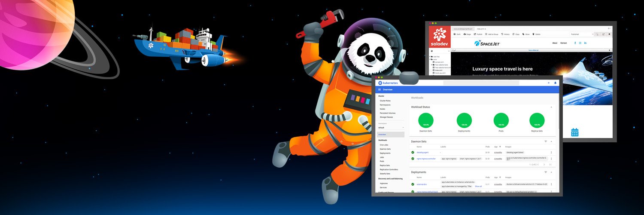Select the index.stml tab in Solodev

click(x=481, y=29)
